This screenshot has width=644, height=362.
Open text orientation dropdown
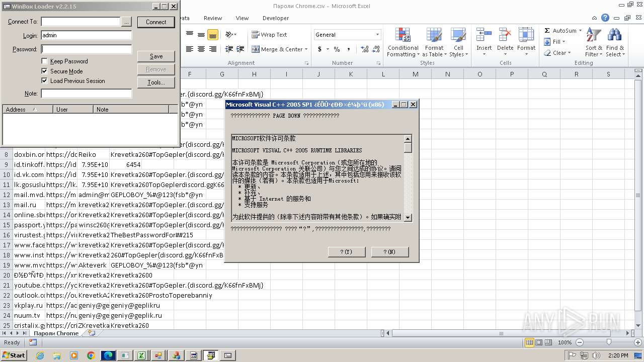click(x=231, y=34)
